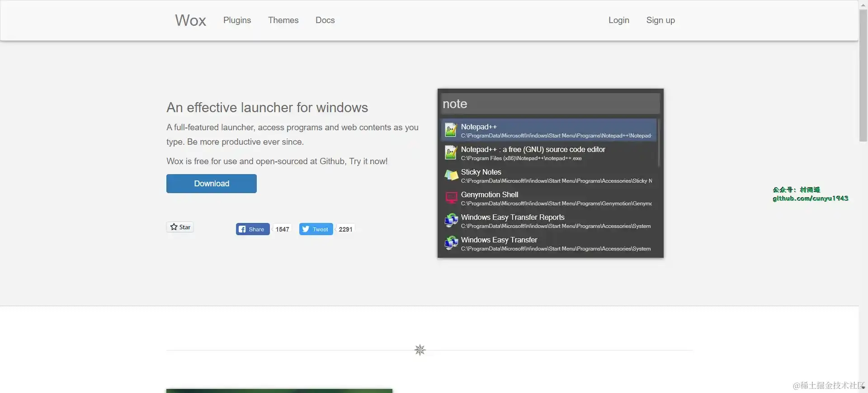
Task: Select the Sticky Notes result
Action: (548, 175)
